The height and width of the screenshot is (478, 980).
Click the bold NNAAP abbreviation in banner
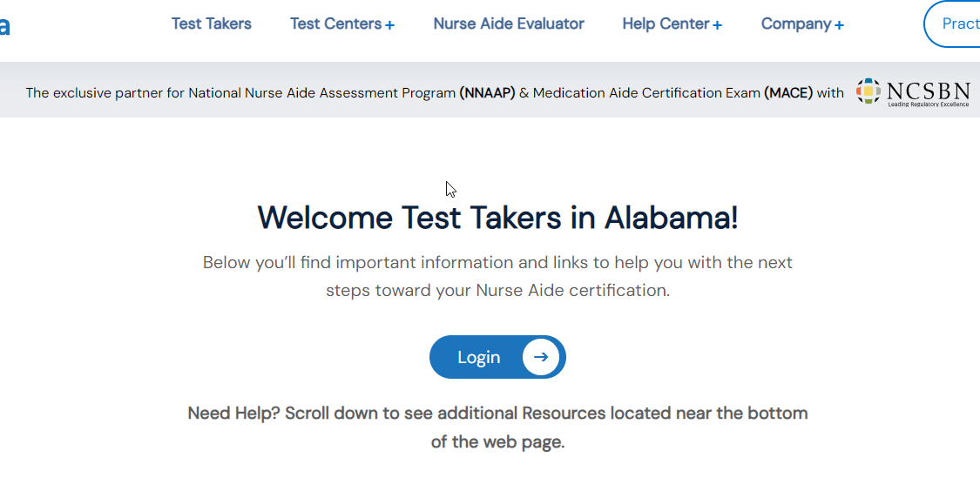tap(487, 93)
